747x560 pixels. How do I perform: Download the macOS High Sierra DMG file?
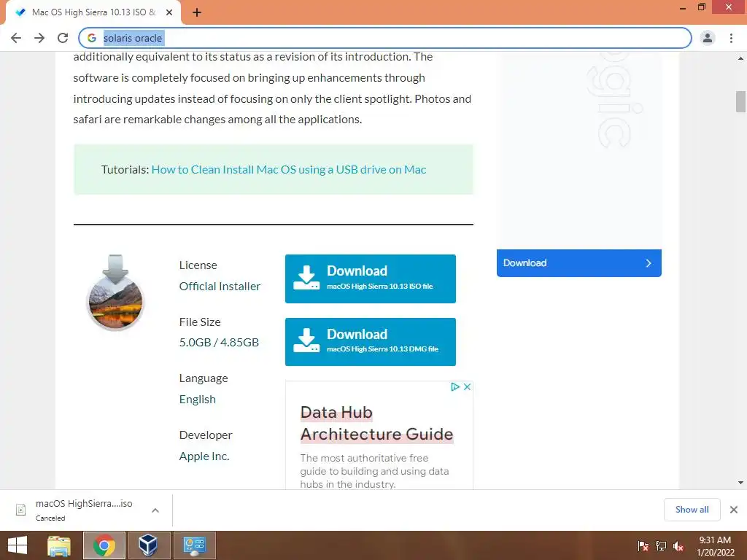[370, 342]
